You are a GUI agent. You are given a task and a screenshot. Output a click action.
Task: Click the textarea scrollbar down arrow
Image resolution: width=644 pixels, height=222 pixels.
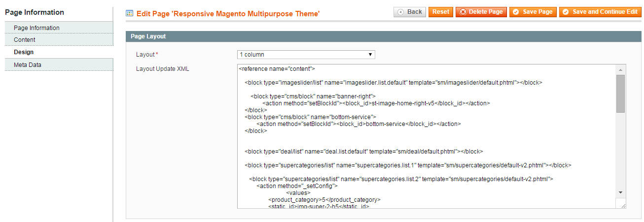[621, 192]
